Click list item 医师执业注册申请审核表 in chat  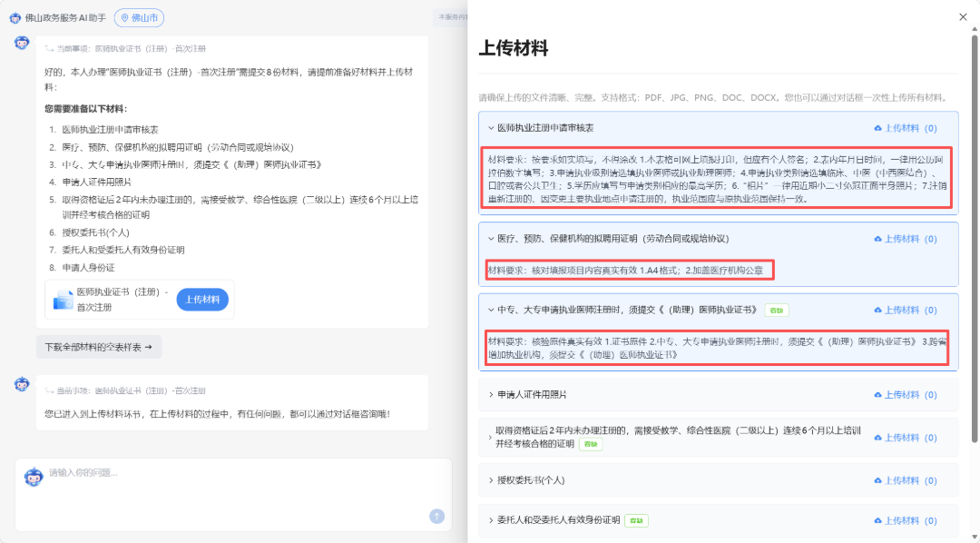(110, 130)
